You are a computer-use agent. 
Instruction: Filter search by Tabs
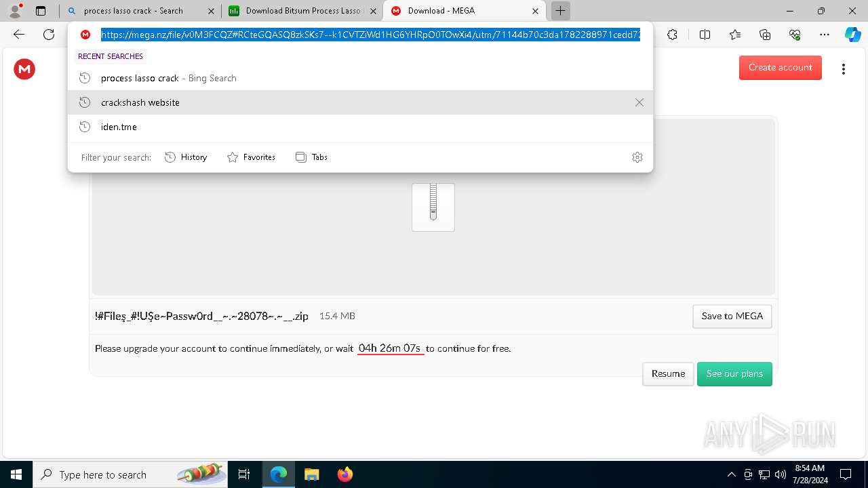click(311, 157)
